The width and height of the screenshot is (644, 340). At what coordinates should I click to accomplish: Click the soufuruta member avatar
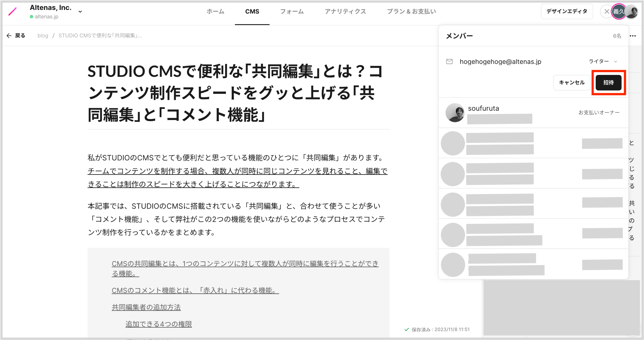point(455,113)
